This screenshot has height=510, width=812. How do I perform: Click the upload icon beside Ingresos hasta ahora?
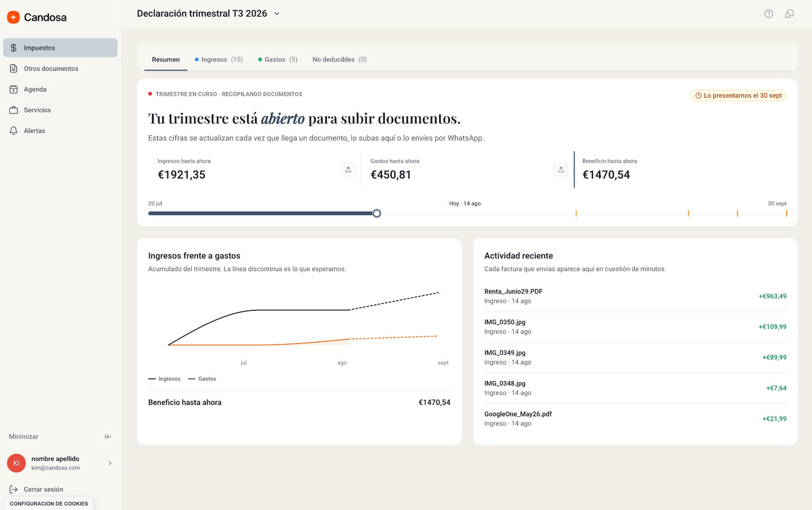coord(348,170)
